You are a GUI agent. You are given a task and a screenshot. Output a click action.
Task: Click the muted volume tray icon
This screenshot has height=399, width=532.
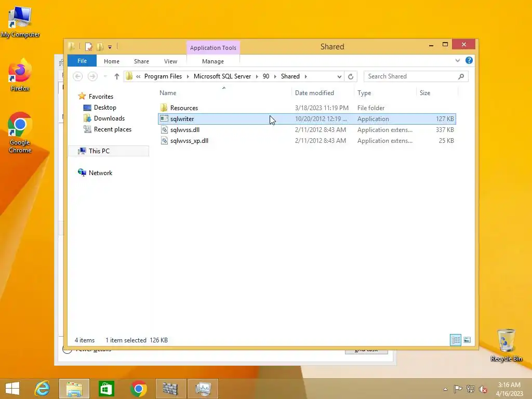[483, 389]
